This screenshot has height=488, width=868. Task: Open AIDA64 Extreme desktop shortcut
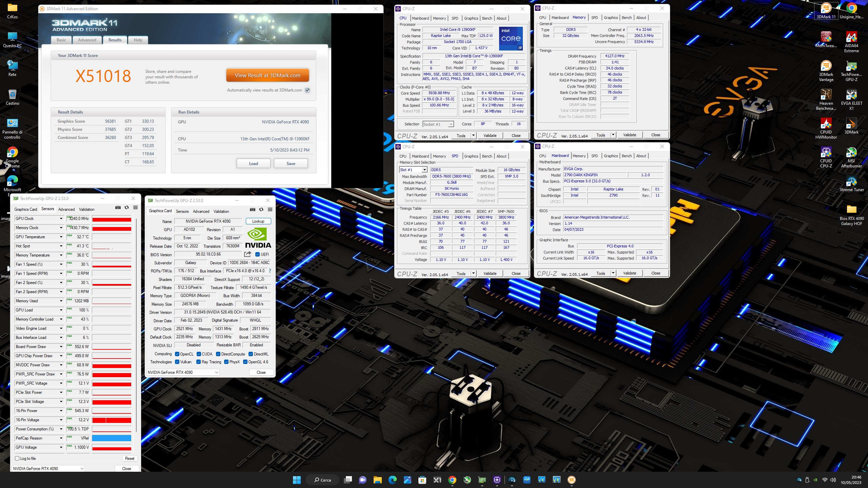pos(851,42)
